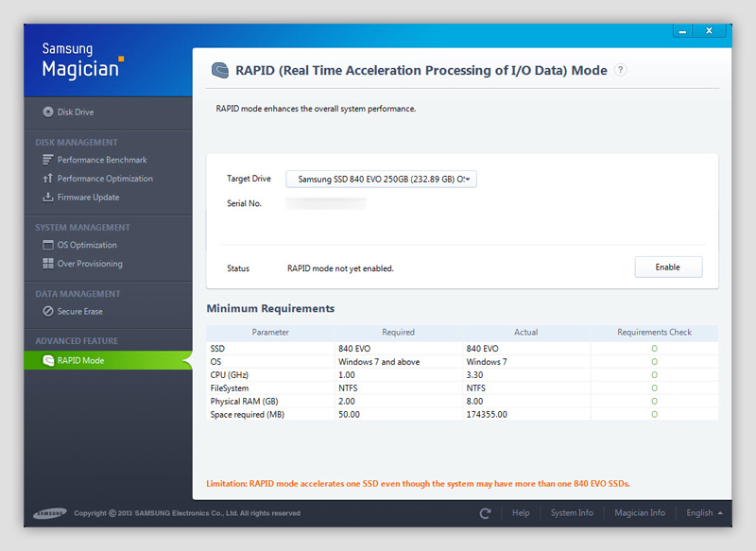Open Secure Erase page
Viewport: 756px width, 551px height.
tap(80, 311)
